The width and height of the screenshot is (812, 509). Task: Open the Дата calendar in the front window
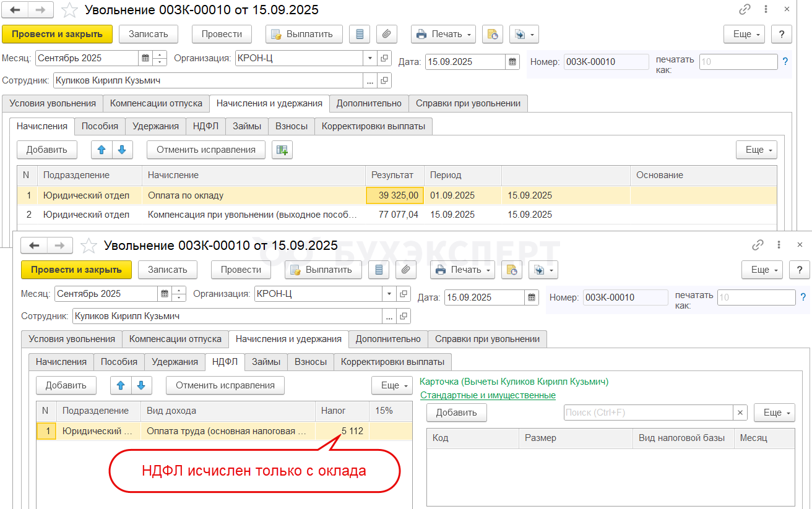click(532, 297)
